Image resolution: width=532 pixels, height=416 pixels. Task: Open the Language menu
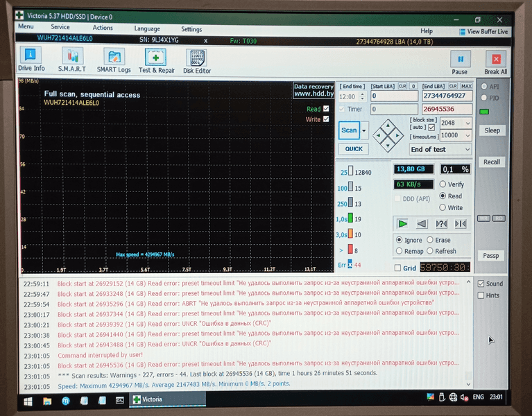[147, 29]
